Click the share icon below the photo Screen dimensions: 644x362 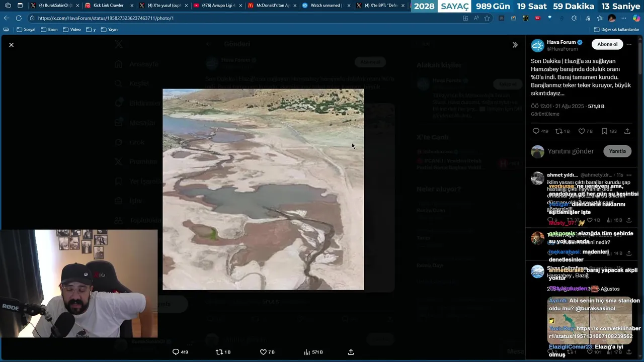(351, 352)
